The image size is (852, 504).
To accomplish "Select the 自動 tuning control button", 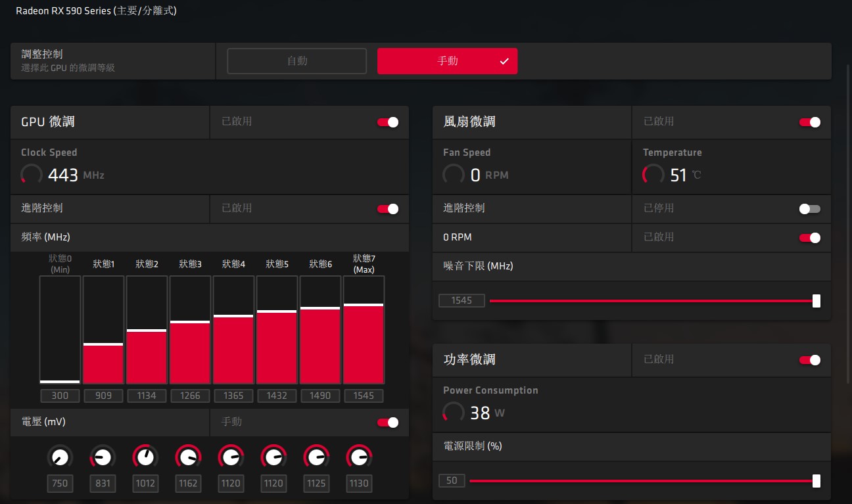I will 296,61.
